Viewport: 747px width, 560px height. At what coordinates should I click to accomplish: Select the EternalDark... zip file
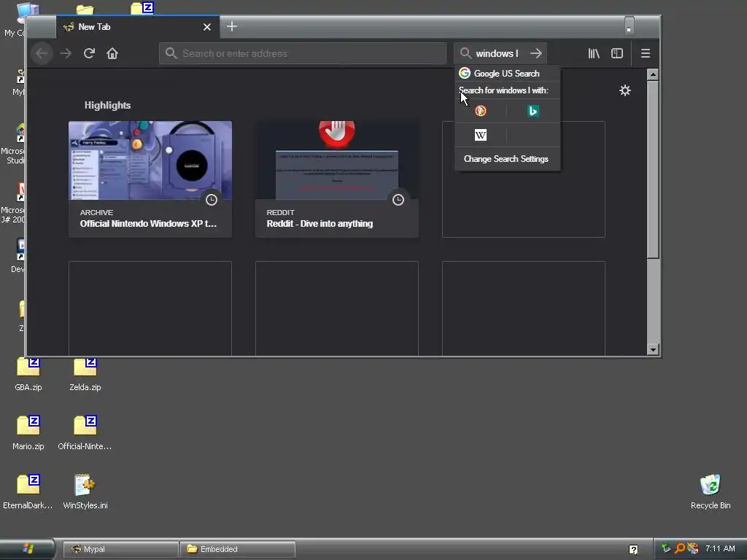click(x=28, y=492)
